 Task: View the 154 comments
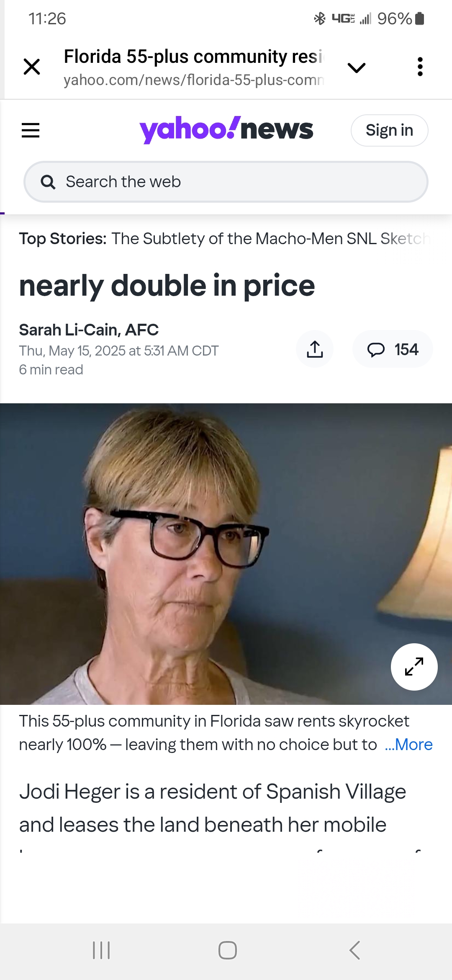point(393,349)
